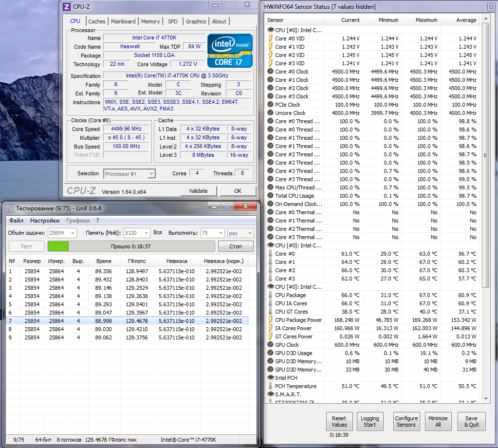The width and height of the screenshot is (498, 448).
Task: Click the Intel Core i7 inside logo
Action: (x=230, y=51)
